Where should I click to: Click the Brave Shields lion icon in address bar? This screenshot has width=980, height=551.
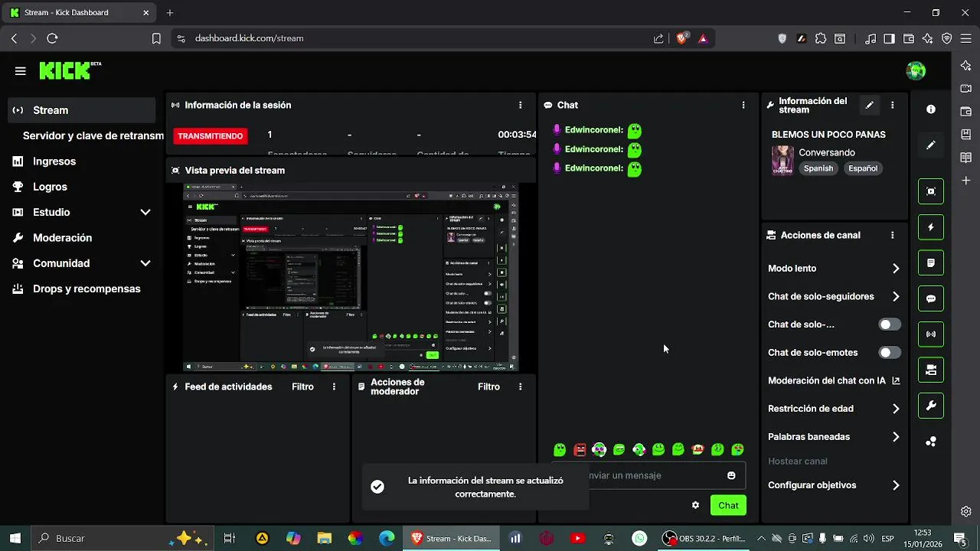681,38
